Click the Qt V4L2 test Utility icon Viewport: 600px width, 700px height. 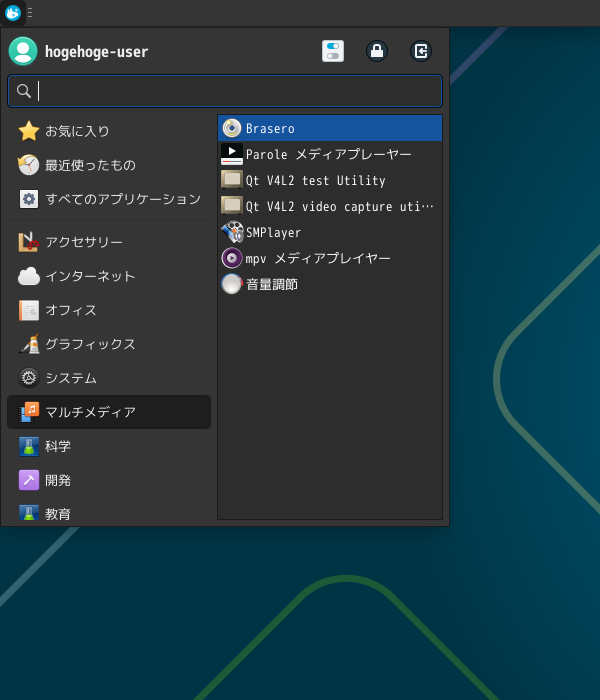tap(232, 180)
